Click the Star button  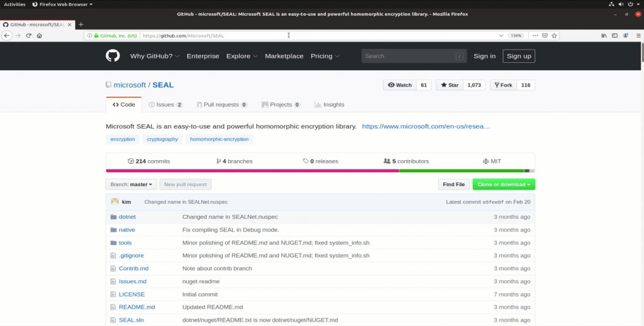pyautogui.click(x=450, y=85)
